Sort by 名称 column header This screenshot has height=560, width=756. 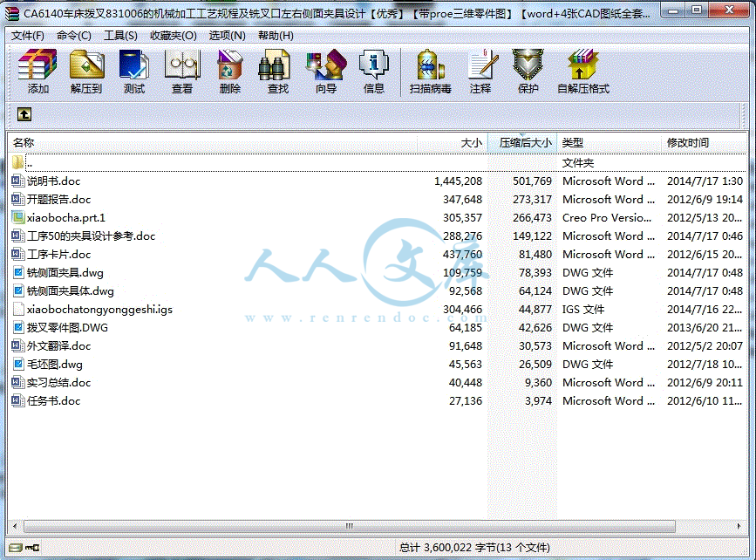tap(212, 142)
